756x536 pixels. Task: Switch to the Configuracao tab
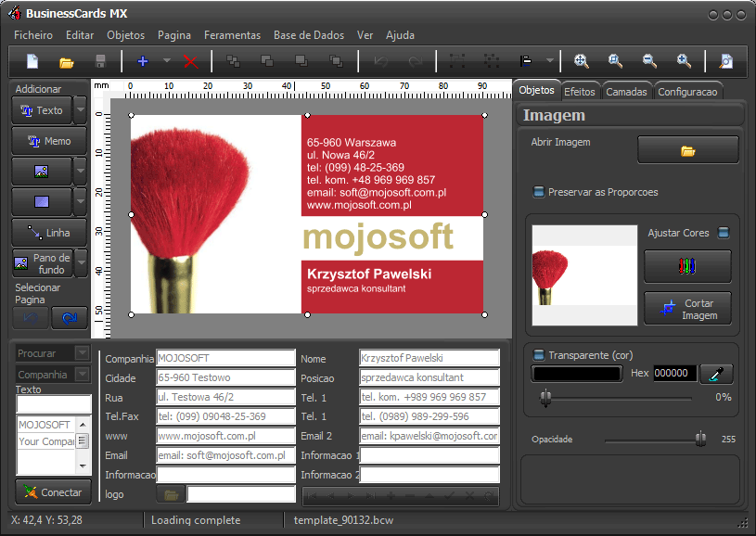coord(687,92)
